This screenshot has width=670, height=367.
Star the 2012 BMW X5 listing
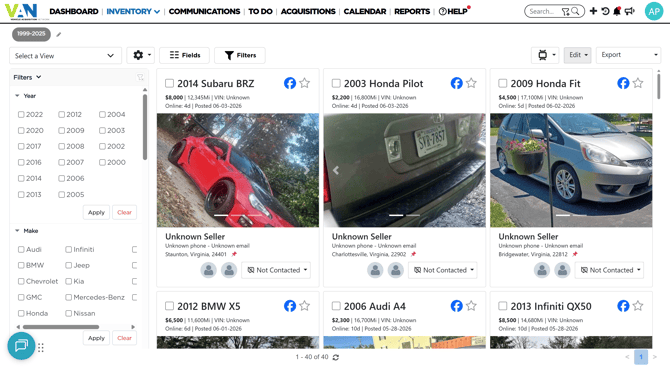pos(305,306)
